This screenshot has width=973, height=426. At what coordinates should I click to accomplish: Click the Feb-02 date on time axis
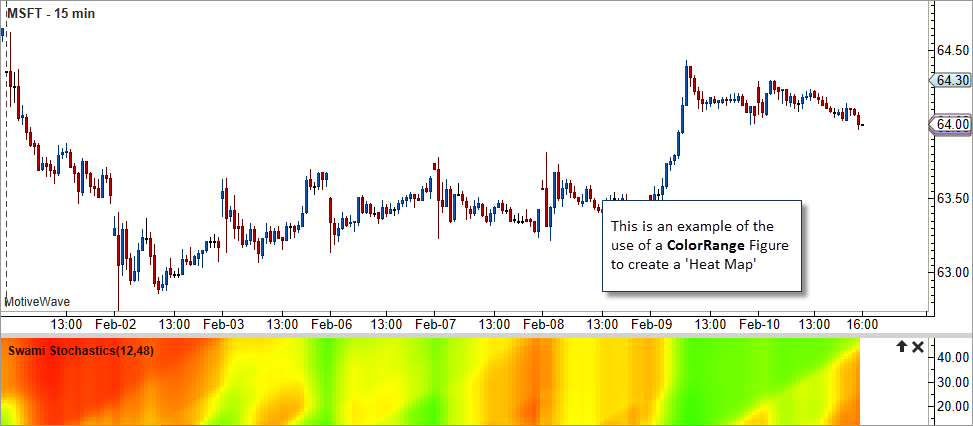(x=115, y=324)
